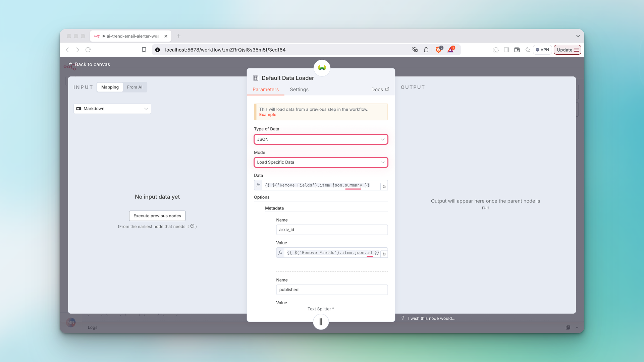Switch input view to From AI
644x362 pixels.
pyautogui.click(x=135, y=87)
